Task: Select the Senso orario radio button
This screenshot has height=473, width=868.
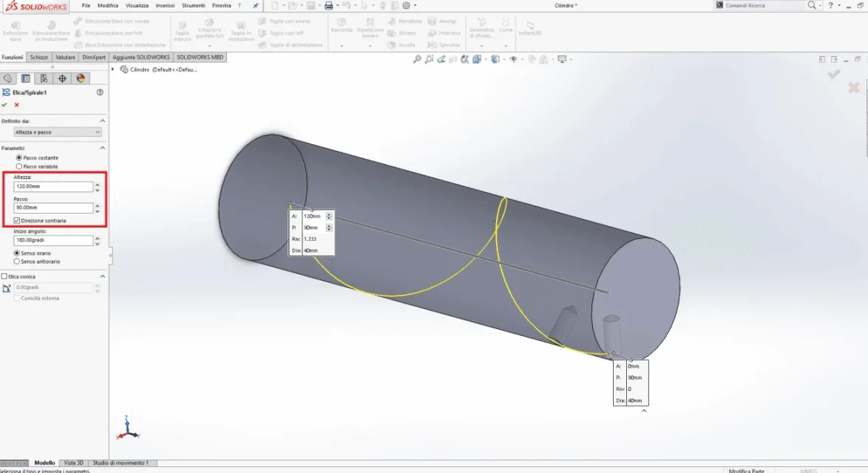Action: [x=16, y=253]
